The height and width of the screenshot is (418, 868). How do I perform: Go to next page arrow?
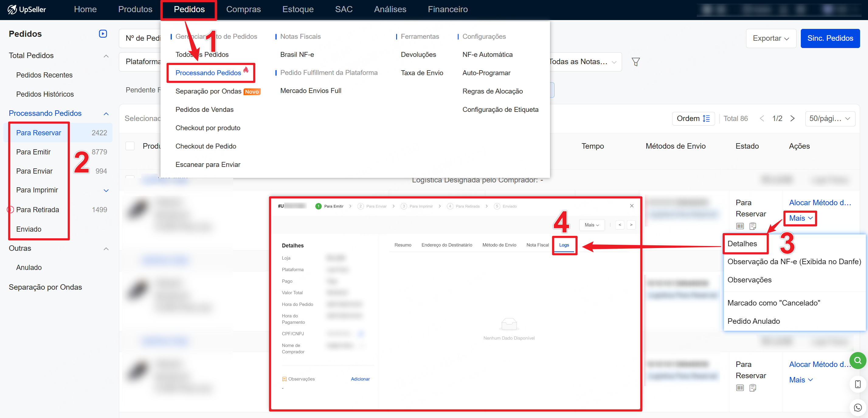(x=793, y=119)
